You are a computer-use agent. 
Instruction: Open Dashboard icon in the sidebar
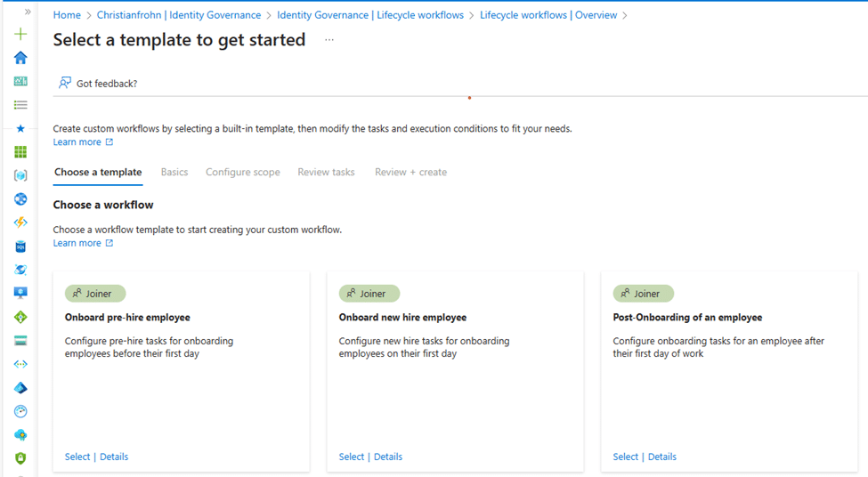[20, 81]
